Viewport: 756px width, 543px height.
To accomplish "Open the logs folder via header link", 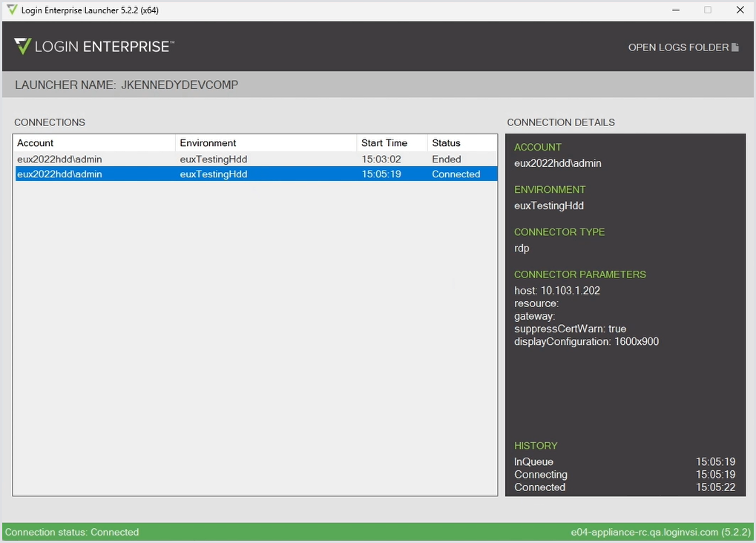I will (678, 47).
